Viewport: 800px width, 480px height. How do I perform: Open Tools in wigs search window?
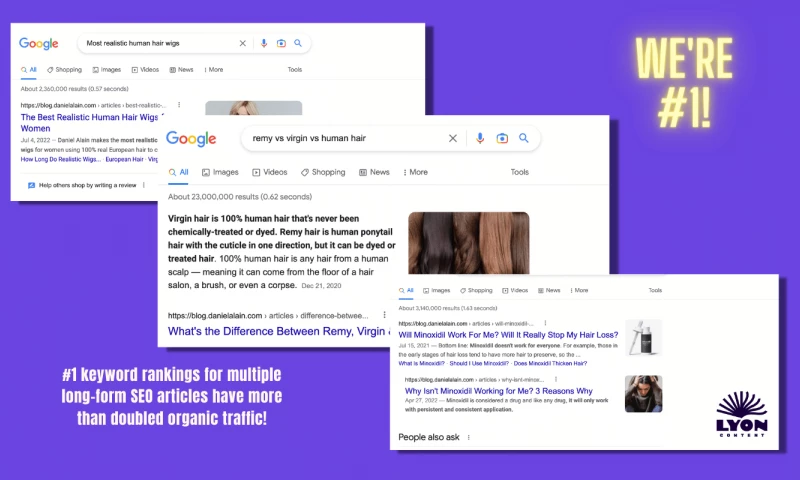(x=295, y=70)
